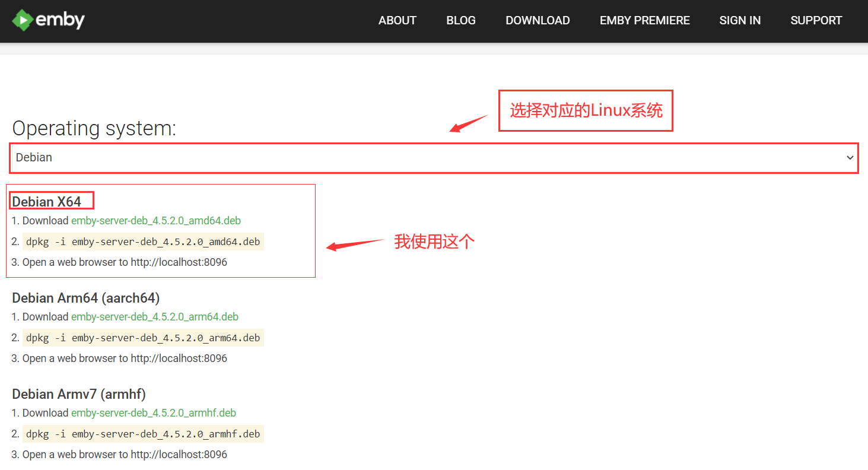Click the "我使用这个" annotation text
Viewport: 868px width, 470px height.
click(434, 242)
